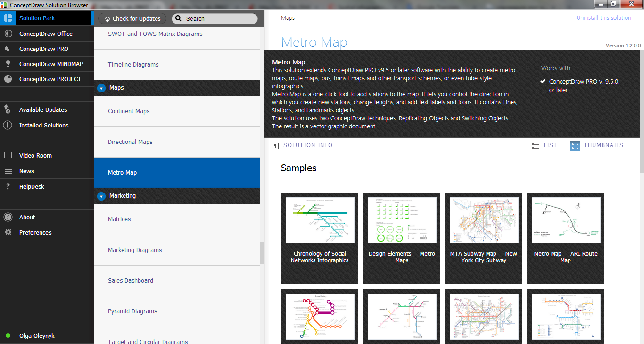
Task: Click the Solution Park icon
Action: [8, 18]
